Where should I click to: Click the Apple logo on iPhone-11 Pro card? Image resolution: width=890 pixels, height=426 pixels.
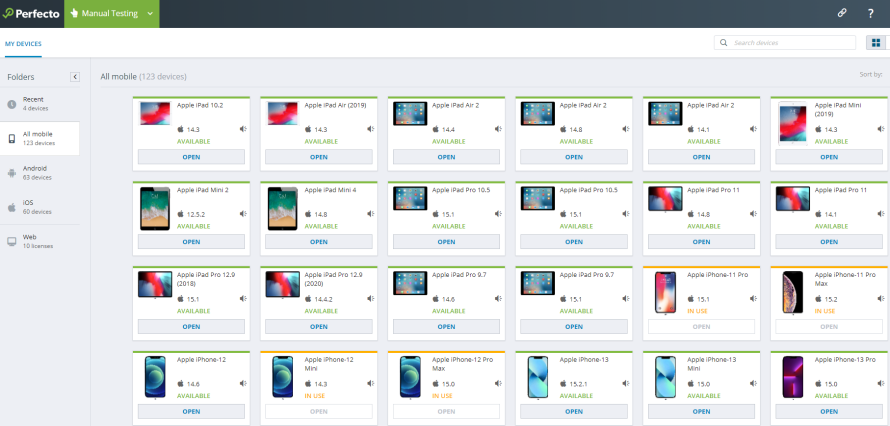691,298
